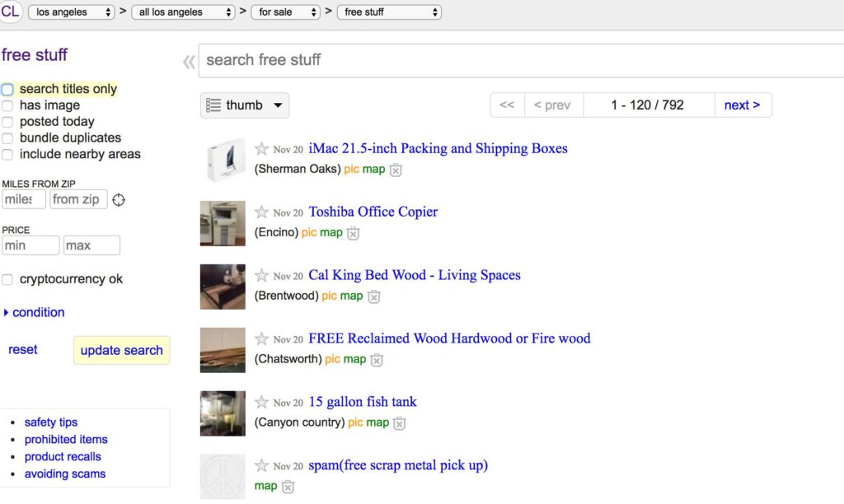Click the use-my-location crosshair icon

point(119,200)
